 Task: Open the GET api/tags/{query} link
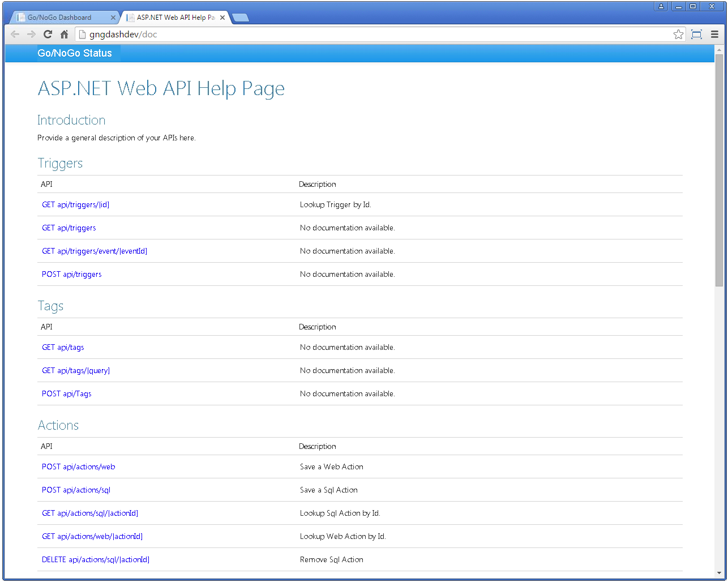76,371
